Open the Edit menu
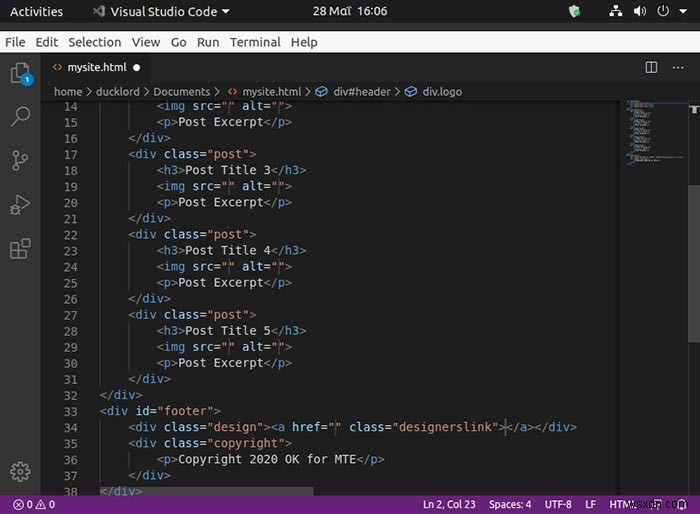The height and width of the screenshot is (514, 700). (x=46, y=42)
